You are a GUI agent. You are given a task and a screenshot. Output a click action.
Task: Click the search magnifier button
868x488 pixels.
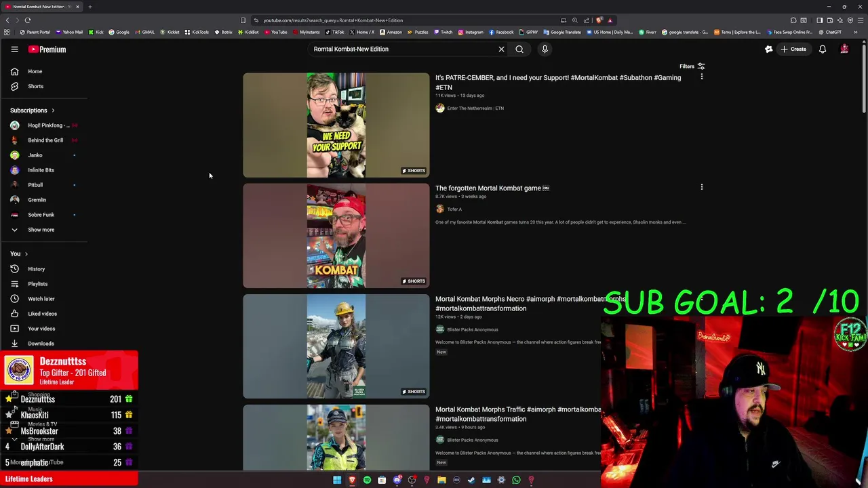point(519,49)
